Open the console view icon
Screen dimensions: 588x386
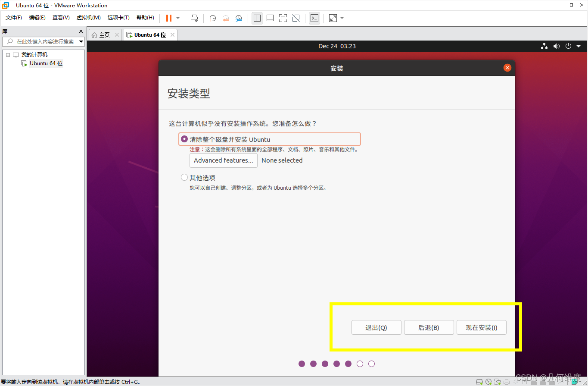pos(314,18)
